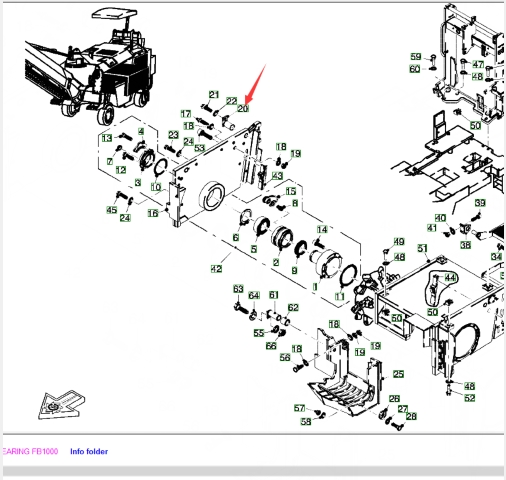Click the horizontal scrollbar at the bottom
Screen dimensions: 506x480
[x=253, y=471]
